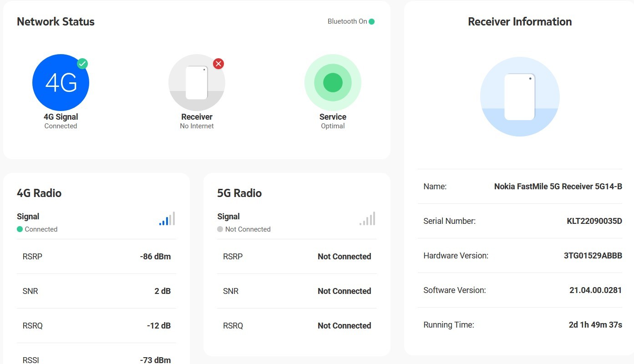This screenshot has width=634, height=364.
Task: Click the Bluetooth On label
Action: (347, 21)
